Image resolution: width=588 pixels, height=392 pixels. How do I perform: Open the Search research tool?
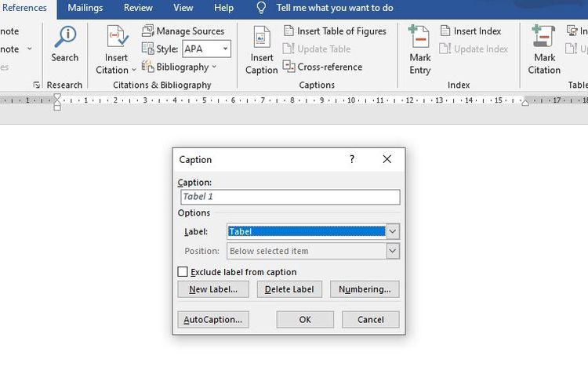pos(65,44)
